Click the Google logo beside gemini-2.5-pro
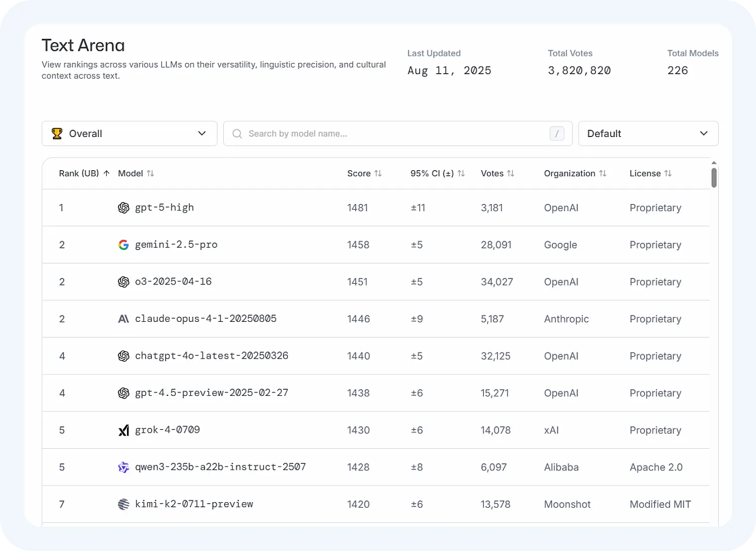The image size is (756, 551). tap(123, 245)
